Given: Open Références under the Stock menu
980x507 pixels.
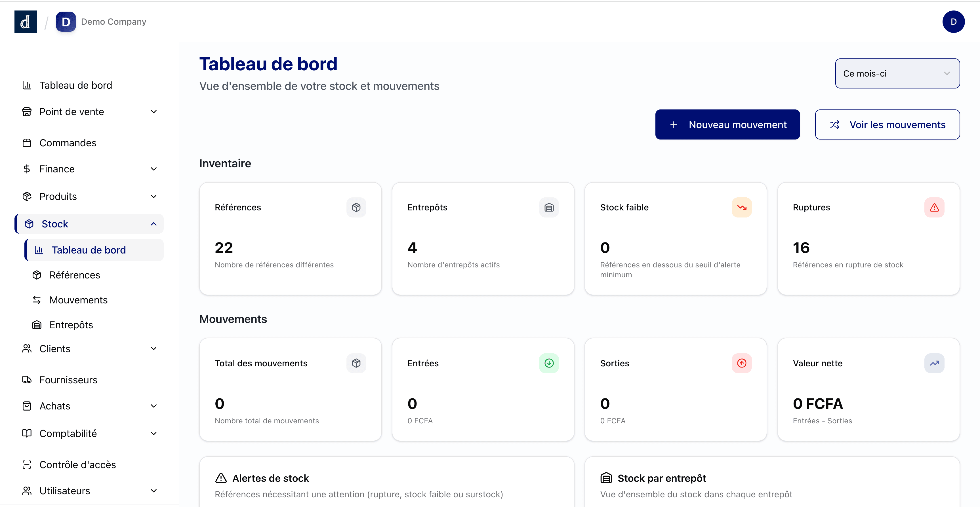Looking at the screenshot, I should coord(75,275).
